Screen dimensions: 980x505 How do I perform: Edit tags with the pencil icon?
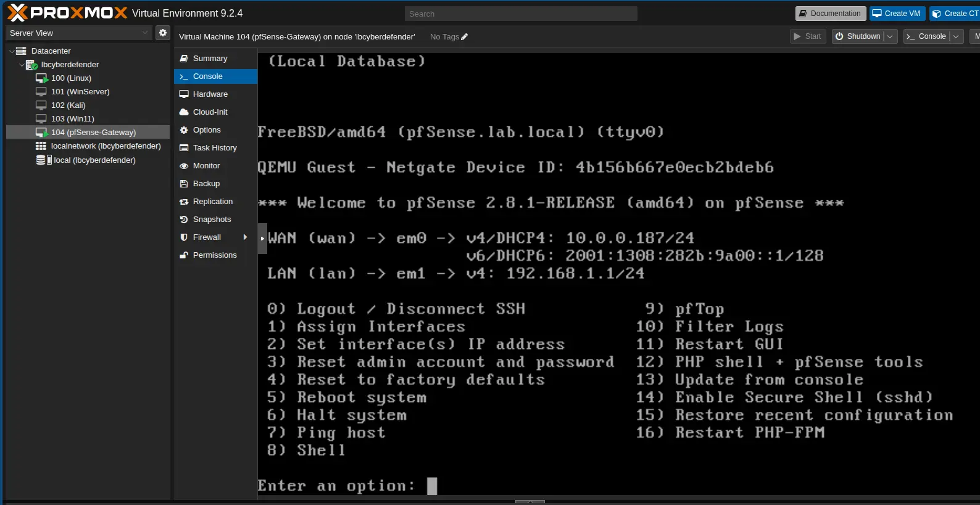465,37
